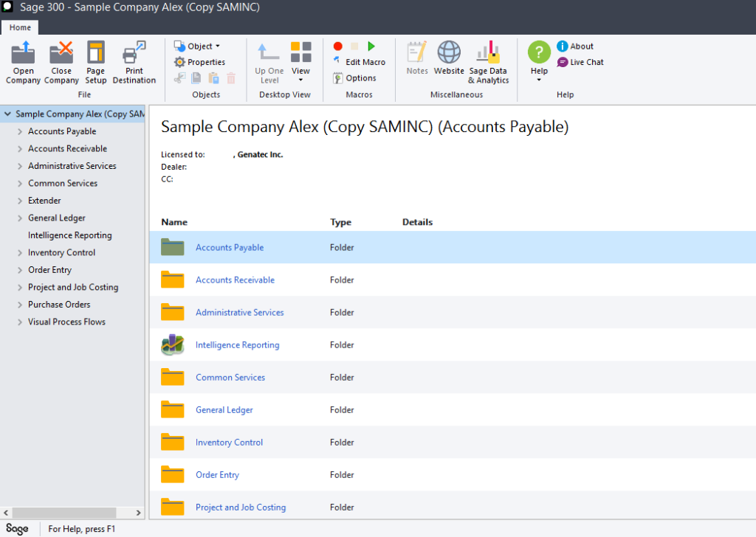This screenshot has width=756, height=537.
Task: Run a macro with the green play button
Action: tap(371, 46)
